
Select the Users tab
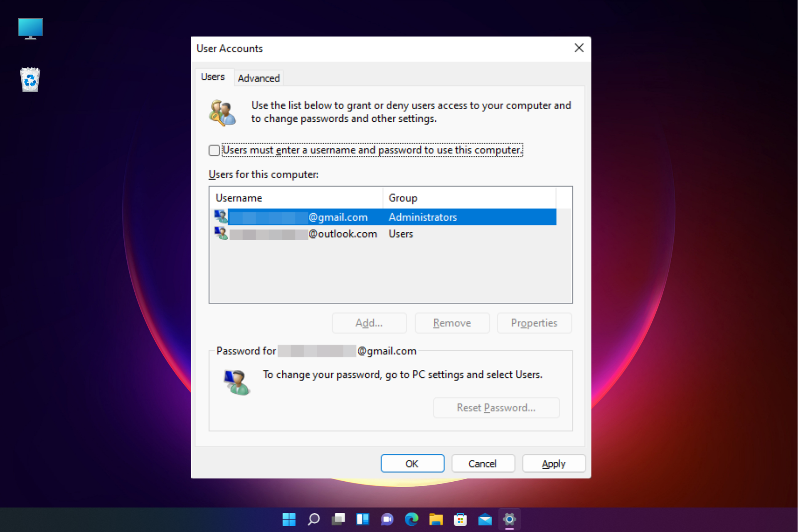coord(213,77)
